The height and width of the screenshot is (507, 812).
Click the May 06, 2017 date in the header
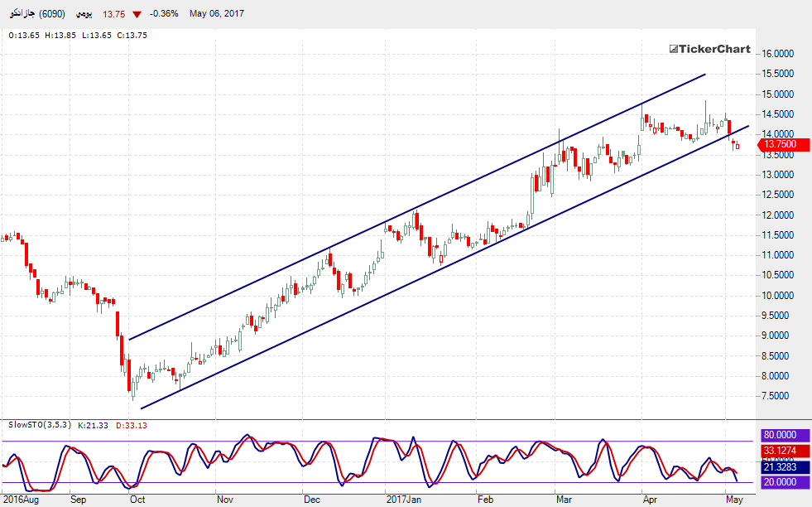coord(216,14)
